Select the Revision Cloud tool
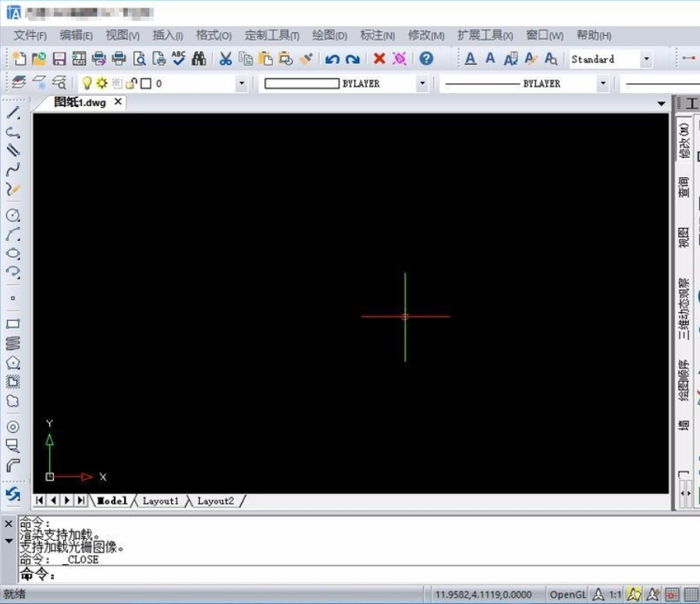Image resolution: width=700 pixels, height=604 pixels. (13, 401)
